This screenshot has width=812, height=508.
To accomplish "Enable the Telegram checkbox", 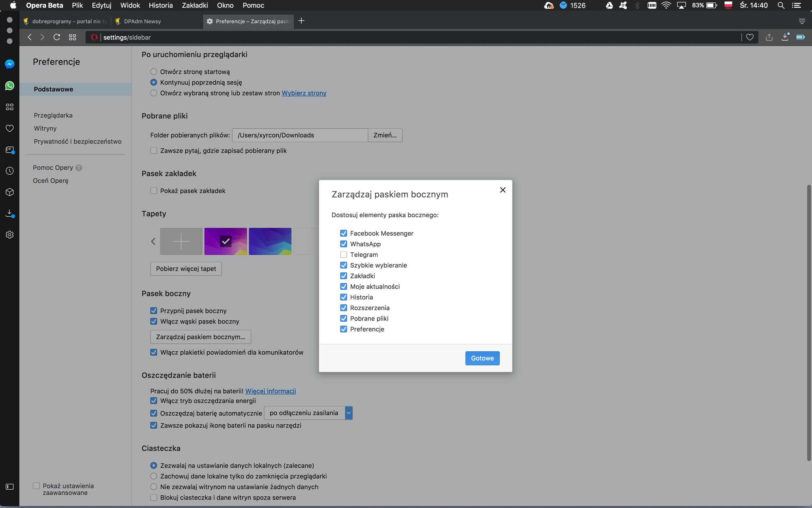I will [x=344, y=255].
